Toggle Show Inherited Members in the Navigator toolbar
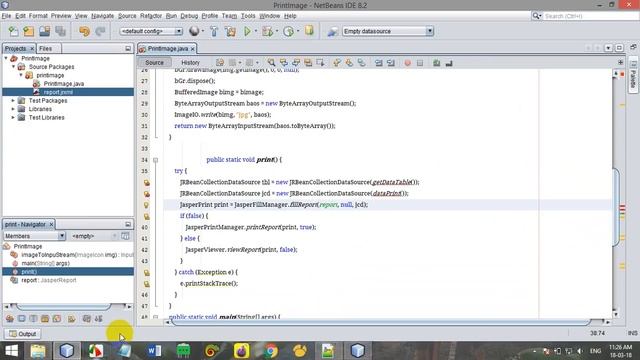The width and height of the screenshot is (640, 360). pyautogui.click(x=10, y=318)
